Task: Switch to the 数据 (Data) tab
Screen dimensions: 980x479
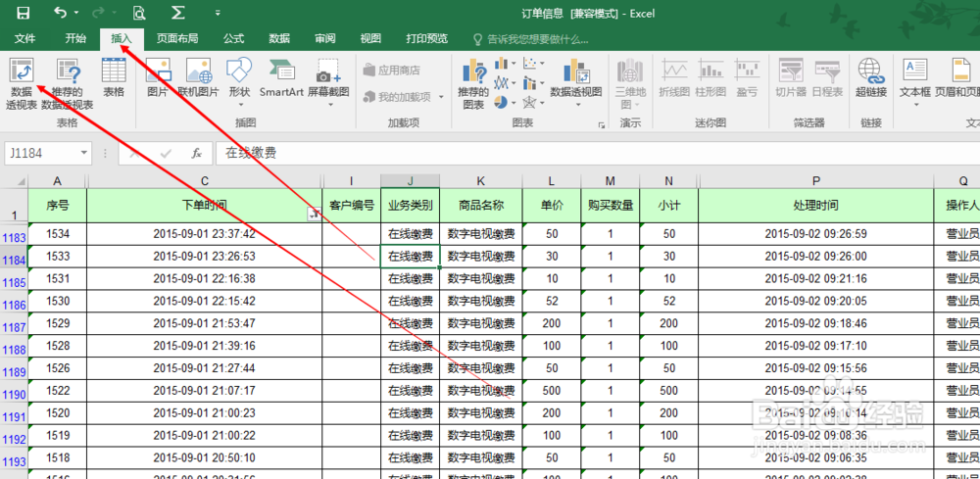Action: click(279, 39)
